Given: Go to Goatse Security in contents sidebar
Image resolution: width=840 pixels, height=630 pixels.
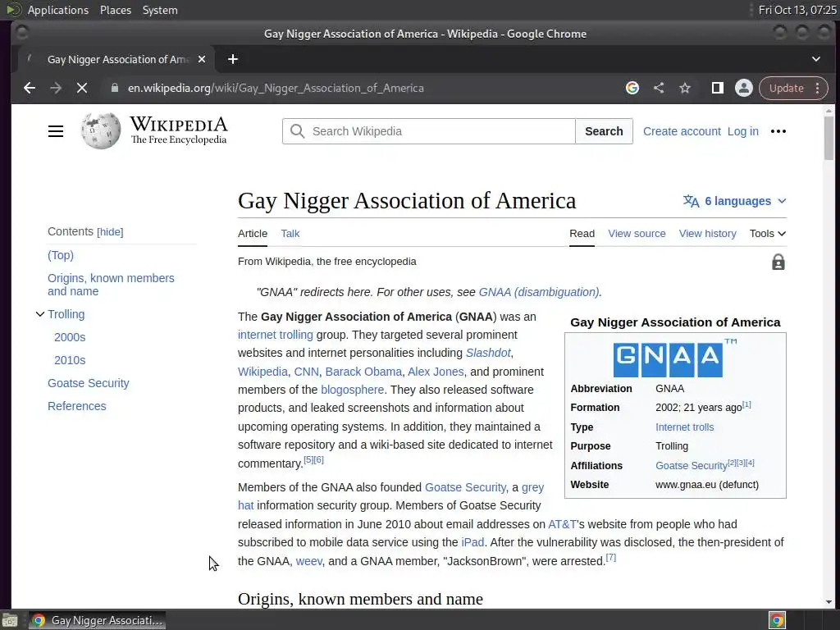Looking at the screenshot, I should point(89,384).
